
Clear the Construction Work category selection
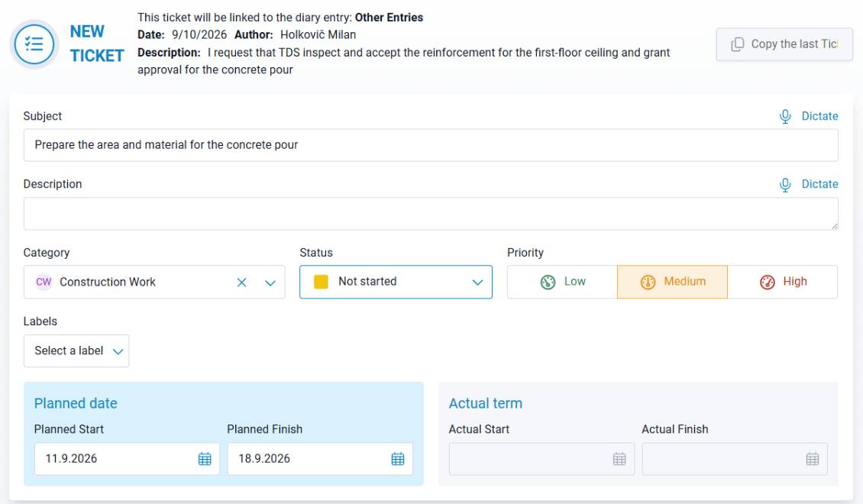point(241,283)
